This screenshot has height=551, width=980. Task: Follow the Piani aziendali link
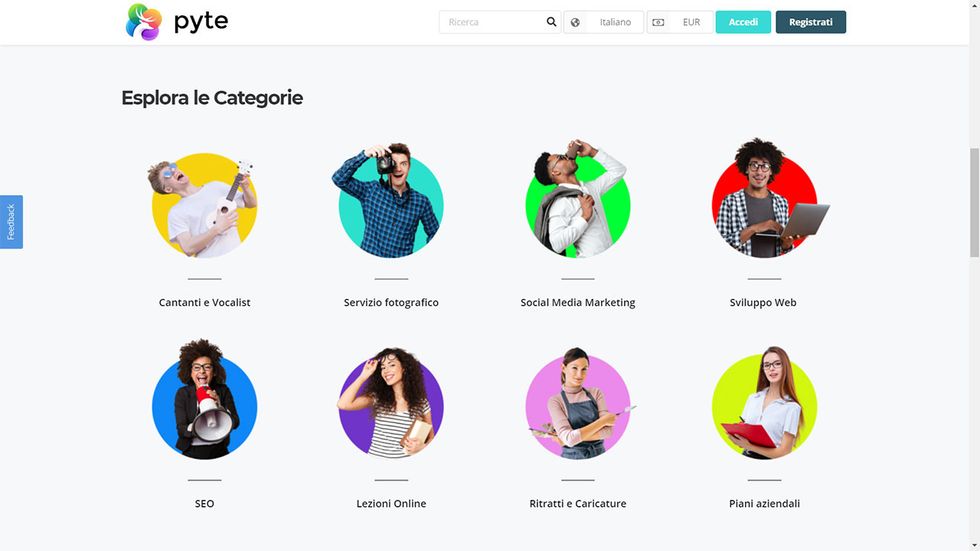pyautogui.click(x=764, y=504)
